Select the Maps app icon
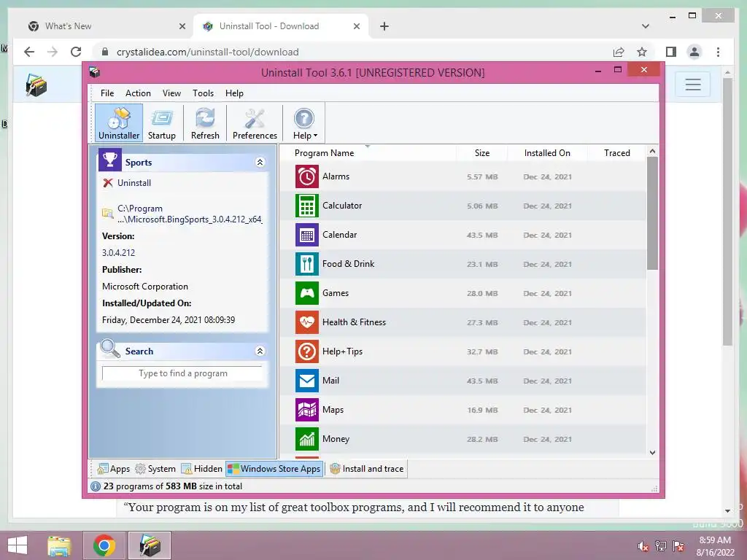747x560 pixels. (x=307, y=410)
